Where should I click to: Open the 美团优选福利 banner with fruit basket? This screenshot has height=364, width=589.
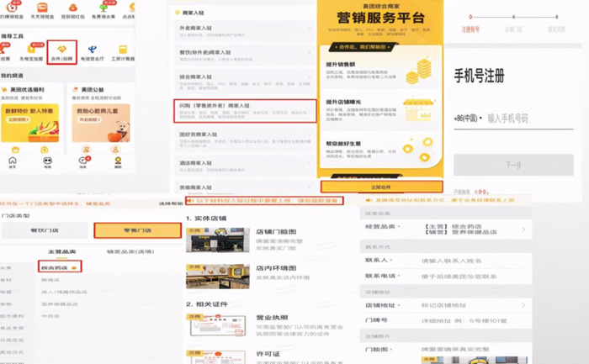pyautogui.click(x=30, y=123)
